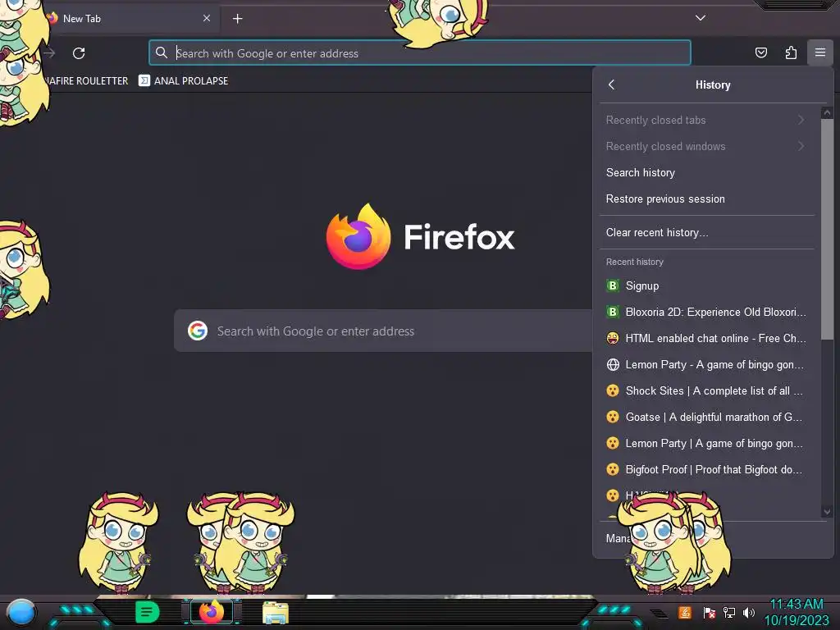Viewport: 840px width, 630px height.
Task: Open Bloxoria 2D history entry
Action: [706, 312]
